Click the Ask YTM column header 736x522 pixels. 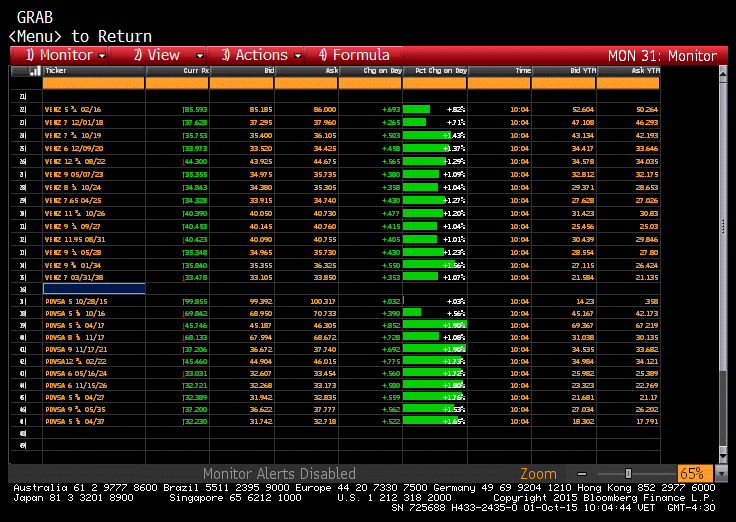(629, 71)
